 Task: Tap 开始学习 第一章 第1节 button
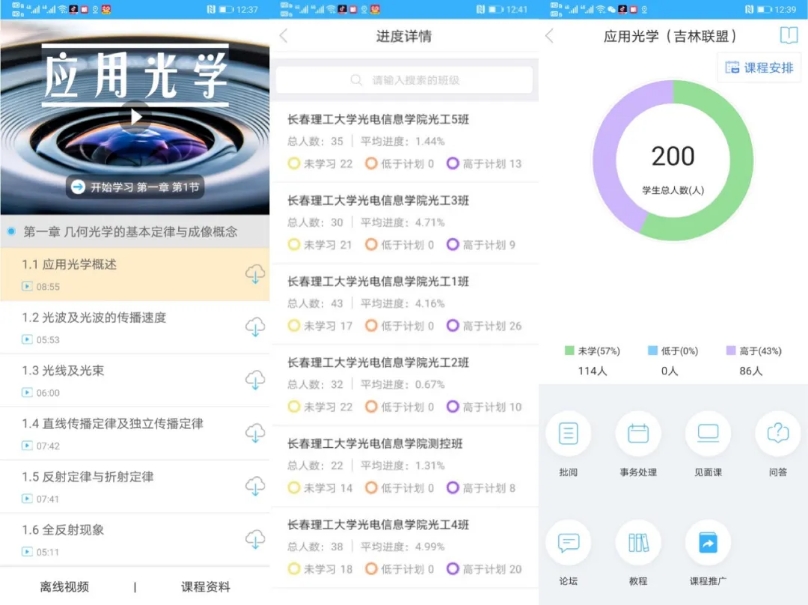point(134,186)
